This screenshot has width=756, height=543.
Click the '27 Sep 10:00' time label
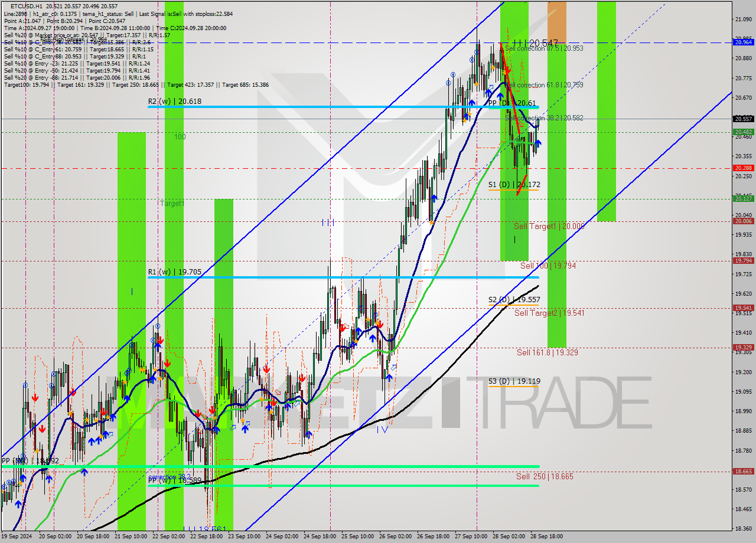point(471,537)
